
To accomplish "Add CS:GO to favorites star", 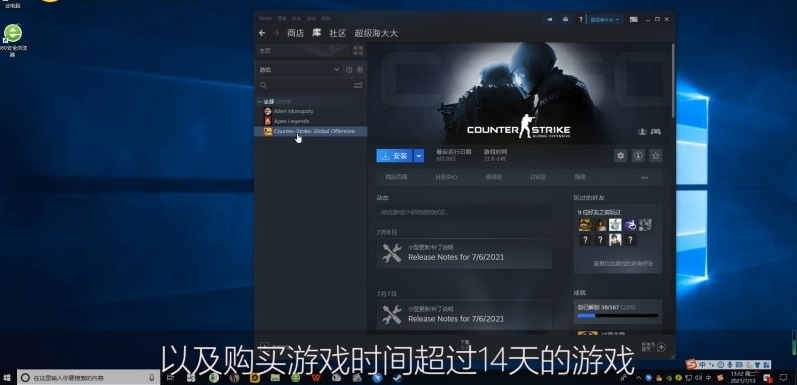I will pos(656,156).
